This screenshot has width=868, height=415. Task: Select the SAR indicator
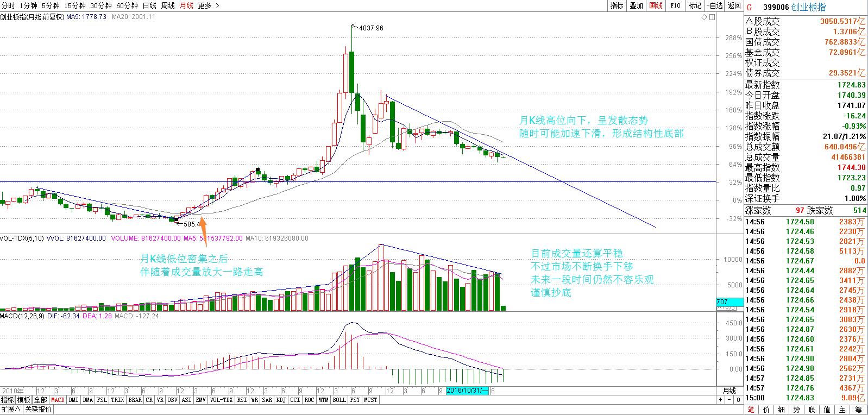click(x=267, y=400)
